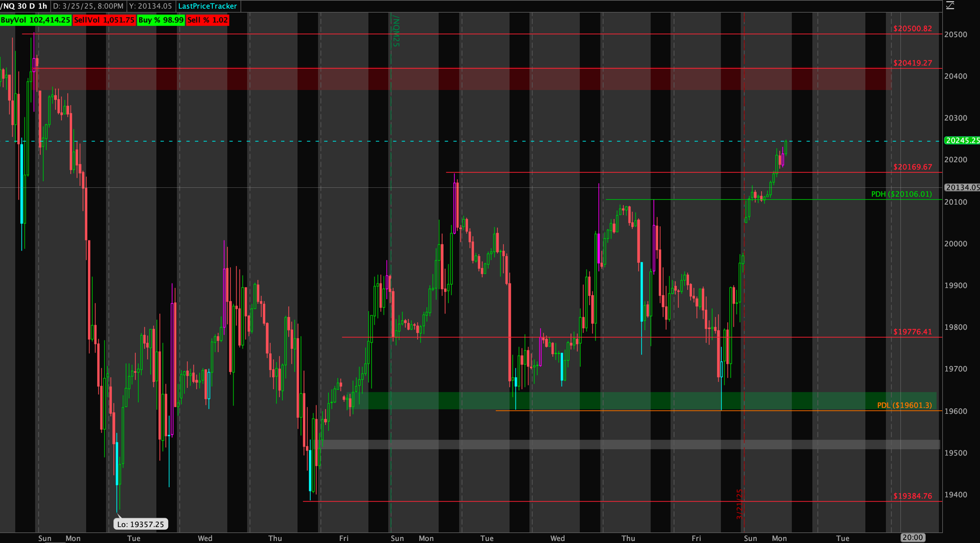Click the D: 3/25/25, 8:00PM date readout

88,6
